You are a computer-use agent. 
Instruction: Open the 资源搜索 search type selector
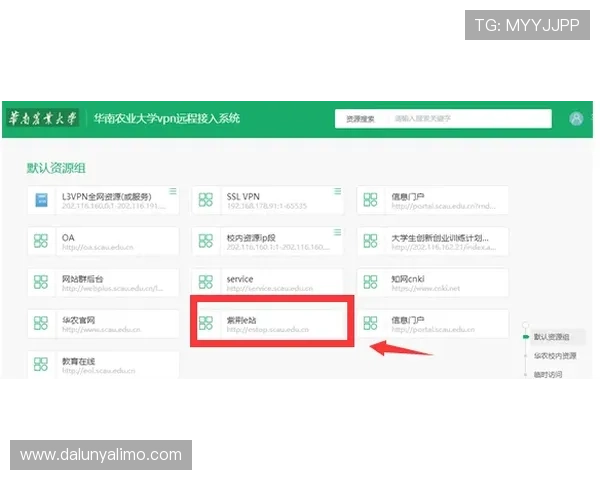360,118
